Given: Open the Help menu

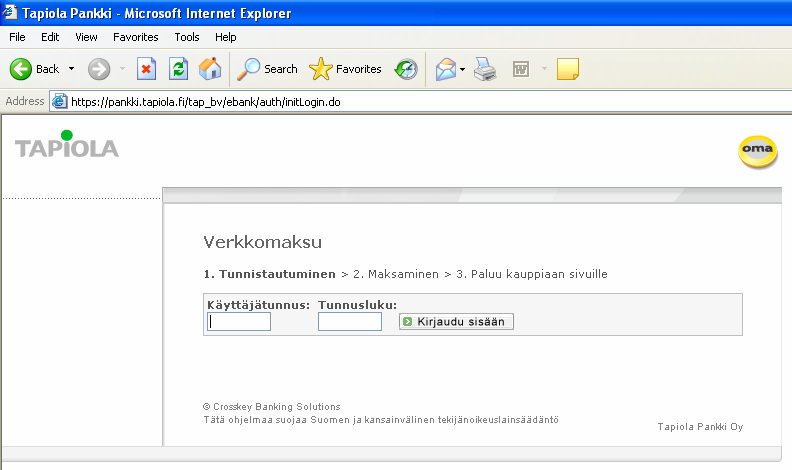Looking at the screenshot, I should point(225,37).
